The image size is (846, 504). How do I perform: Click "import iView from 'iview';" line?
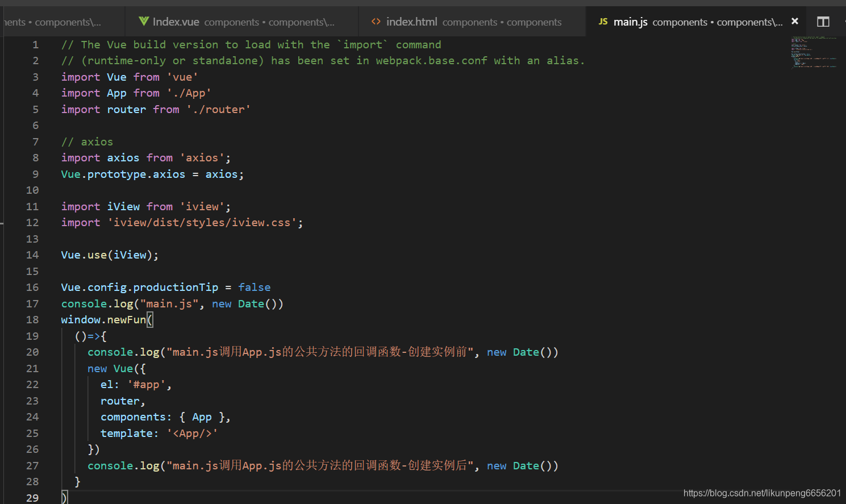tap(146, 207)
